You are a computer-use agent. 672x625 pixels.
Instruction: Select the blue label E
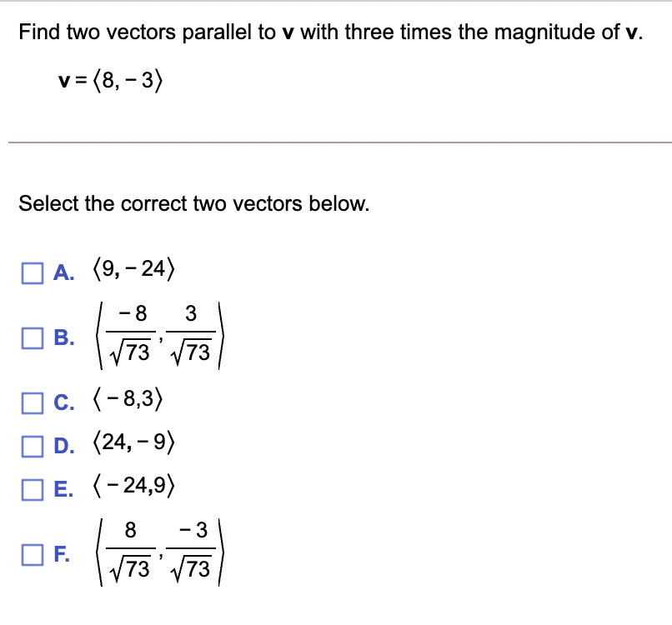63,487
